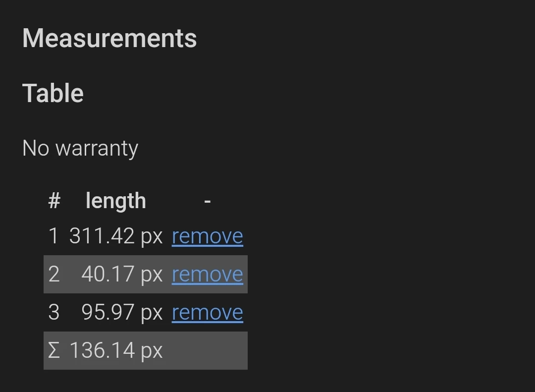This screenshot has height=392, width=535.
Task: Click row number 3 cell
Action: pos(54,312)
